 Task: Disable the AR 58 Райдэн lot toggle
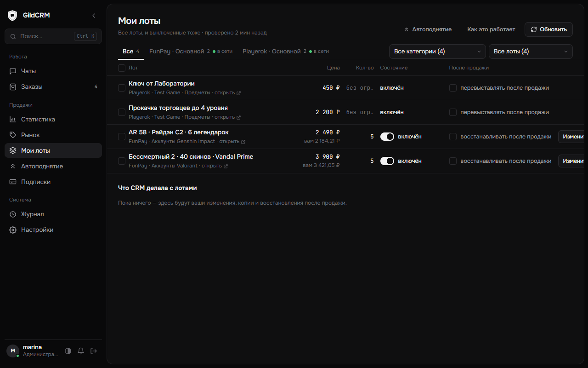(x=387, y=137)
